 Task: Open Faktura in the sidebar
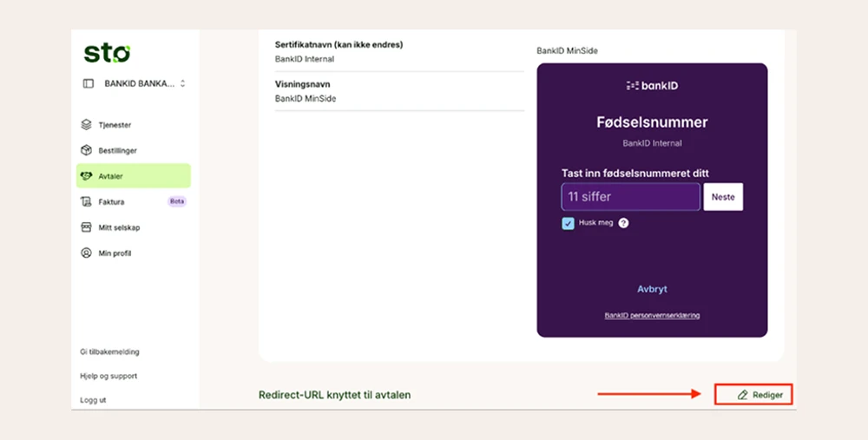tap(111, 202)
